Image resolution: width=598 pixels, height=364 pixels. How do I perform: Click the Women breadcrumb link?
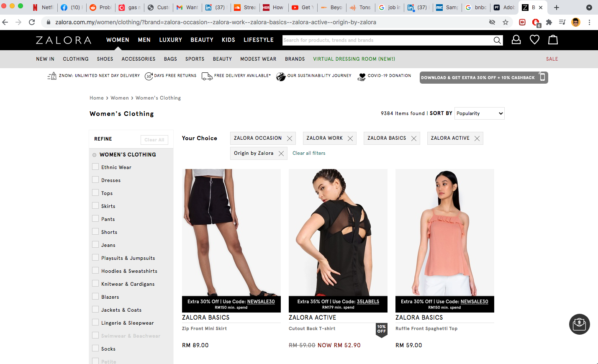click(120, 98)
